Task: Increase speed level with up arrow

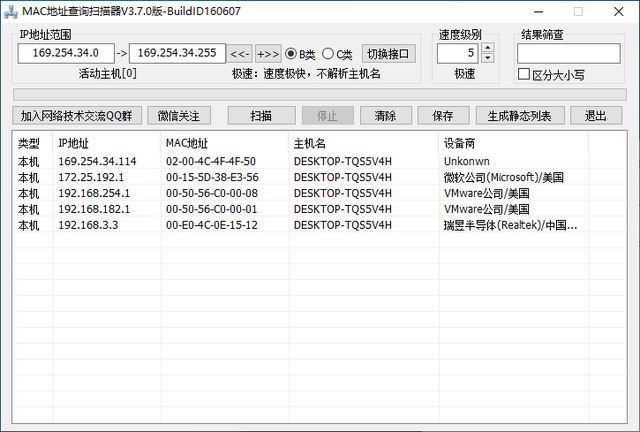Action: tap(487, 48)
